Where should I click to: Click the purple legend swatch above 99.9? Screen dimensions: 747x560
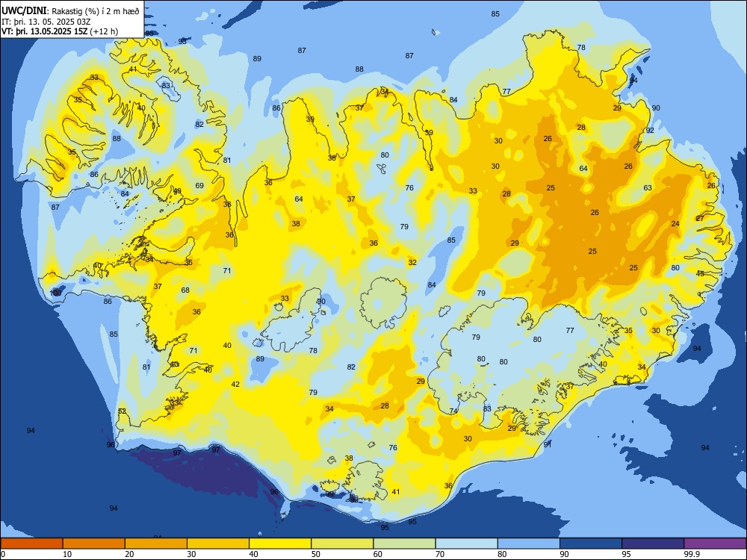[x=715, y=544]
